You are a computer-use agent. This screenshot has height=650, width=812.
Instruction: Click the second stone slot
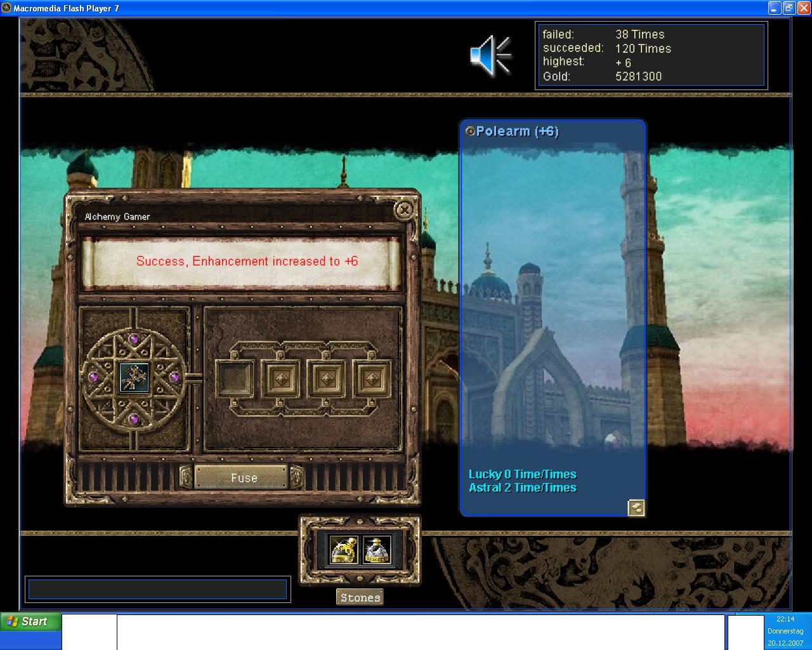coord(280,378)
